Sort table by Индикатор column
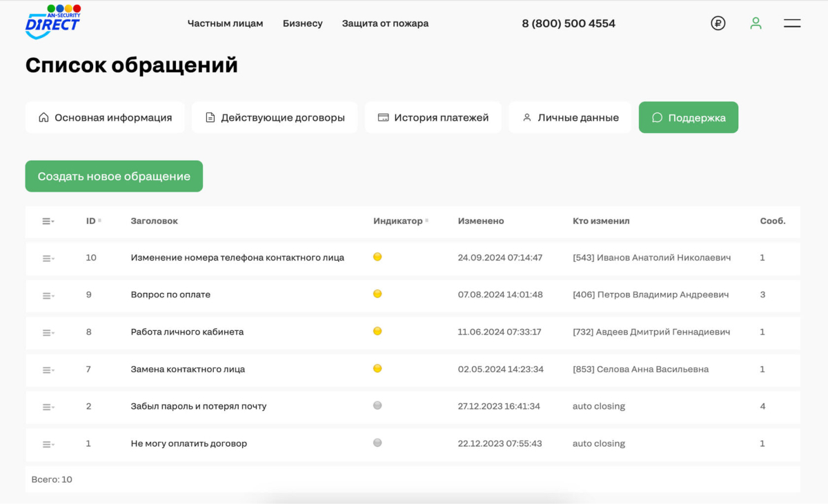828x504 pixels. 400,221
